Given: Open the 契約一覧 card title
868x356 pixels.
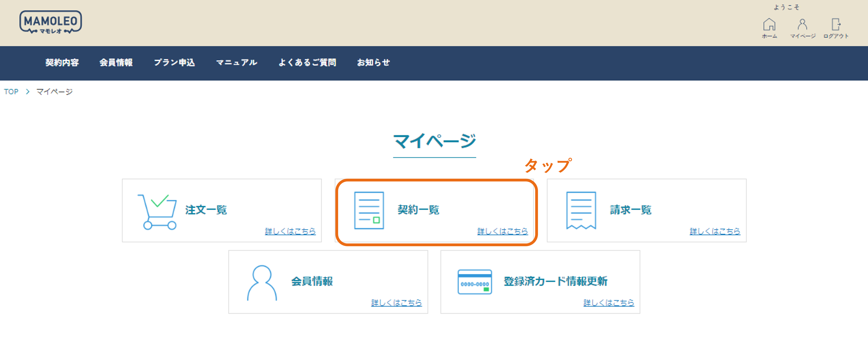Looking at the screenshot, I should pos(418,210).
